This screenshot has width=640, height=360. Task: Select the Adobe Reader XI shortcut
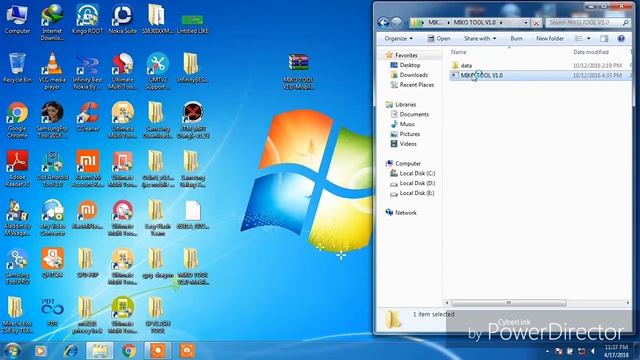(17, 169)
